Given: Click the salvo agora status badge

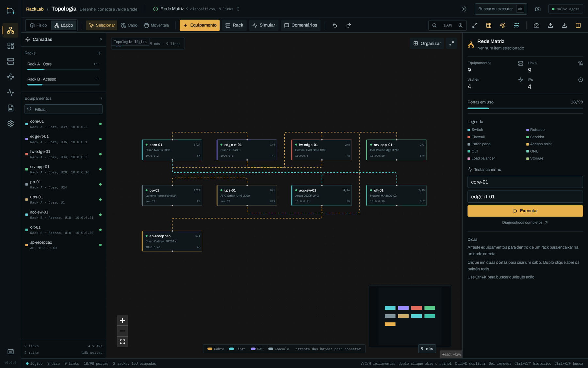Looking at the screenshot, I should pyautogui.click(x=565, y=9).
